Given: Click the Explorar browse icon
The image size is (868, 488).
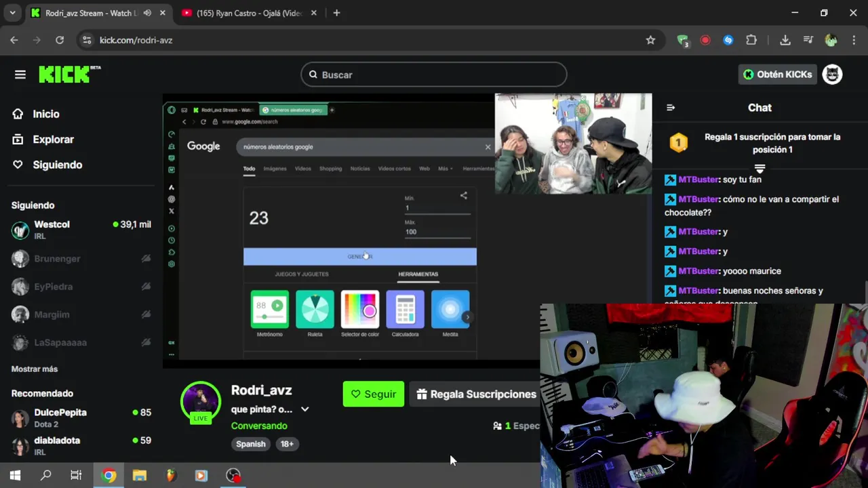Looking at the screenshot, I should (18, 140).
